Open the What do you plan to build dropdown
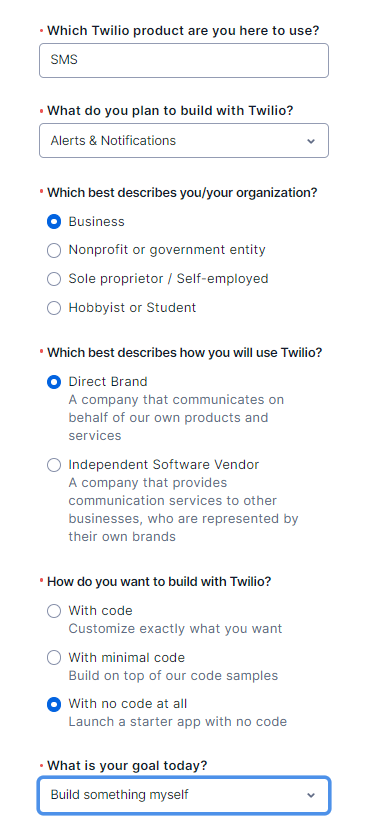The width and height of the screenshot is (365, 834). (x=184, y=141)
